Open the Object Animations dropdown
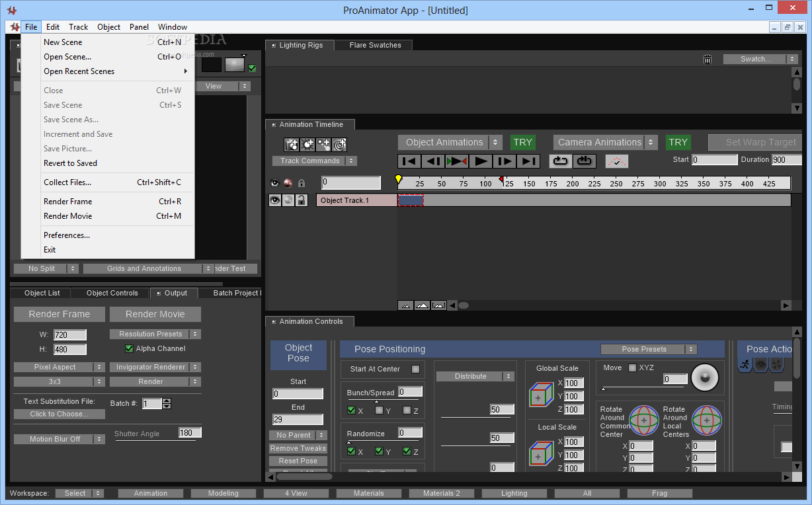Viewport: 812px width, 505px height. [451, 142]
